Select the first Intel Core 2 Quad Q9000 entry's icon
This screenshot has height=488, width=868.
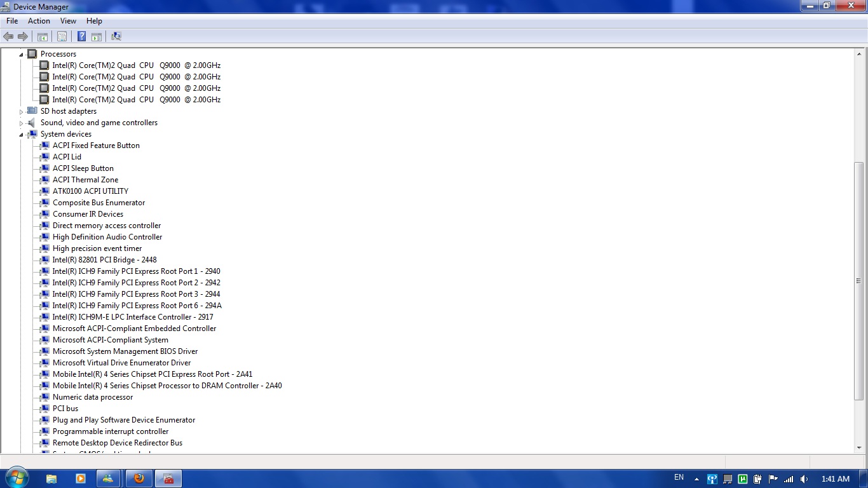(x=44, y=65)
